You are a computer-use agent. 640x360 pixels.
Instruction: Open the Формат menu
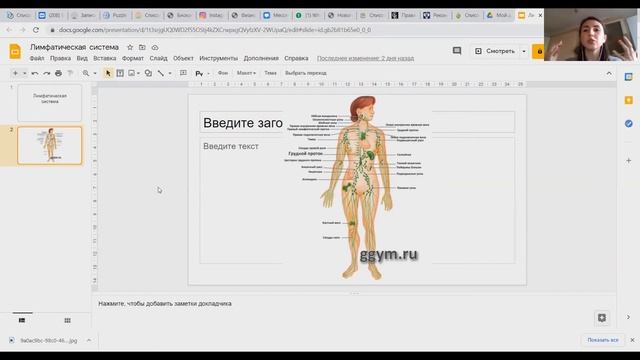point(133,58)
